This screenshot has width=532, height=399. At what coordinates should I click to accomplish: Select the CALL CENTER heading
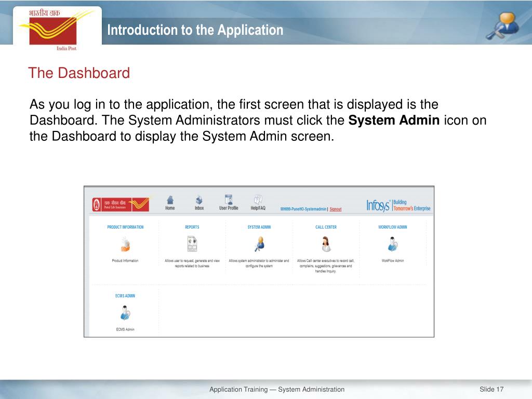pyautogui.click(x=326, y=227)
